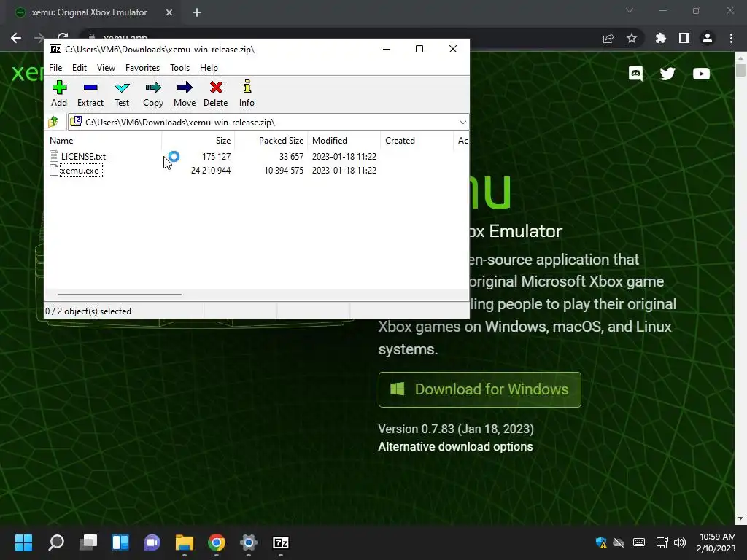Viewport: 747px width, 560px height.
Task: Click Download for Windows button
Action: click(480, 389)
